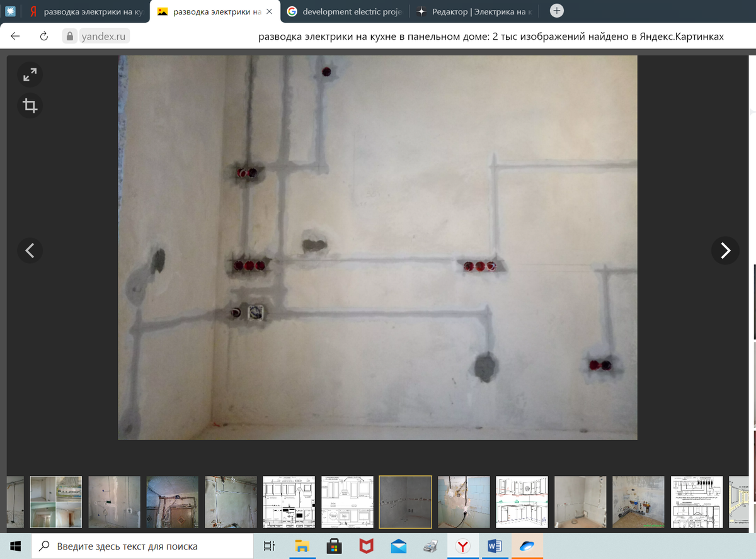Switch to 'development electric proje' Google tab

(x=344, y=12)
